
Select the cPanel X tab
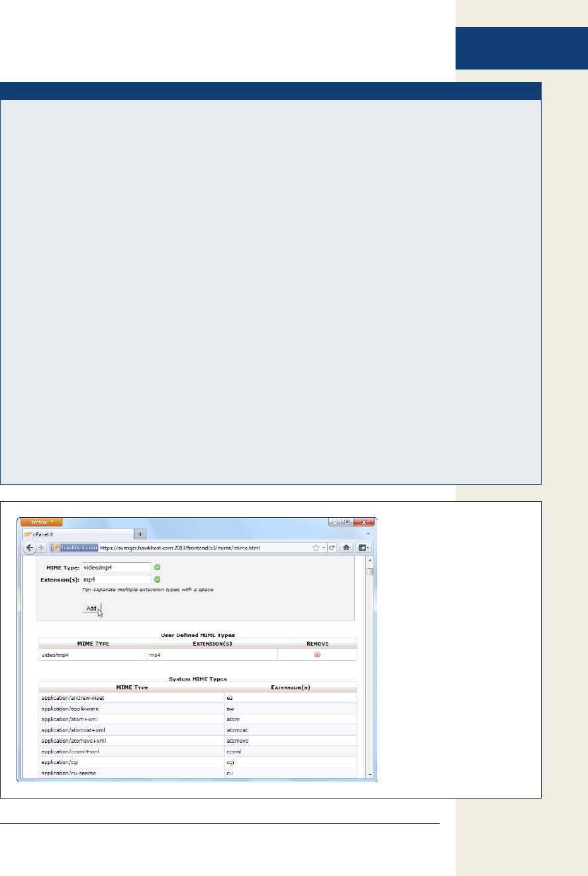pyautogui.click(x=77, y=534)
